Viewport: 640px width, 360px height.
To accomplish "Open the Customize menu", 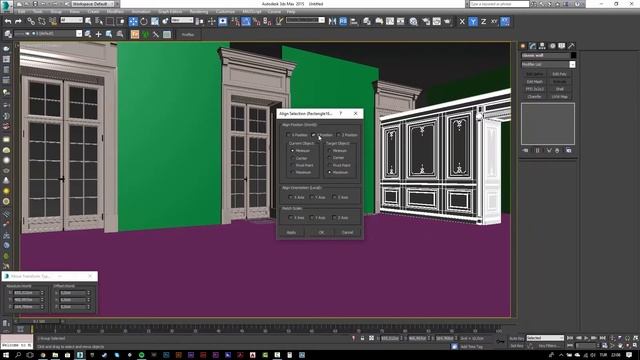I will point(225,12).
